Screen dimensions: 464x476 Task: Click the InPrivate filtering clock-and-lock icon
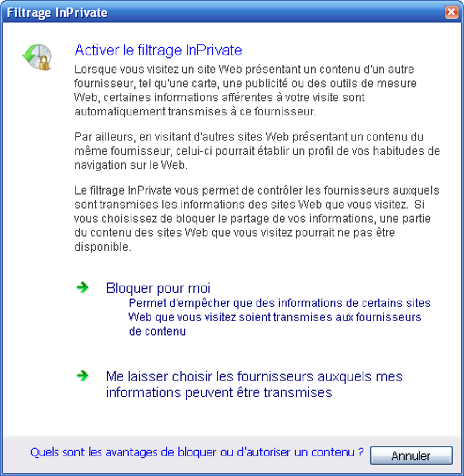37,57
